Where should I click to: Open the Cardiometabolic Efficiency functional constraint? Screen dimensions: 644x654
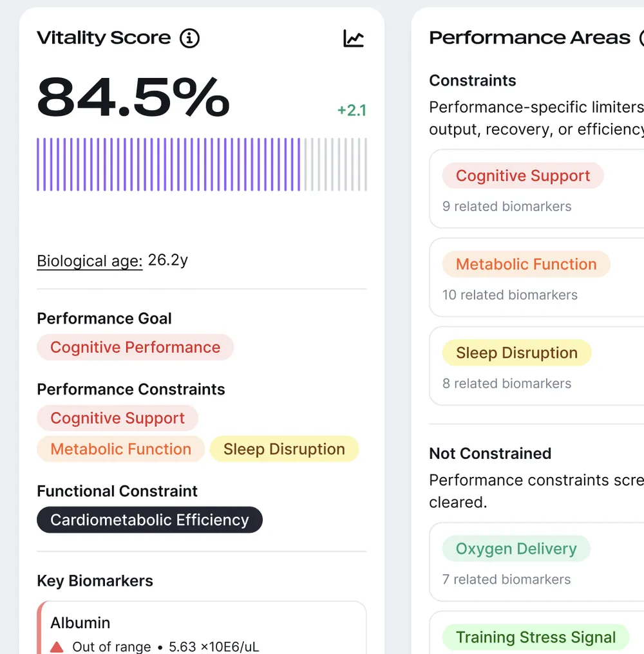coord(149,519)
